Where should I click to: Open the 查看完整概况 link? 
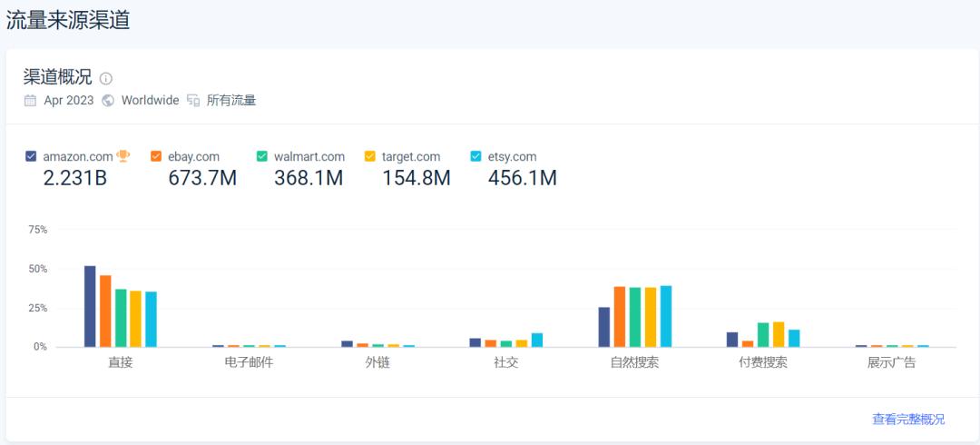(x=907, y=419)
